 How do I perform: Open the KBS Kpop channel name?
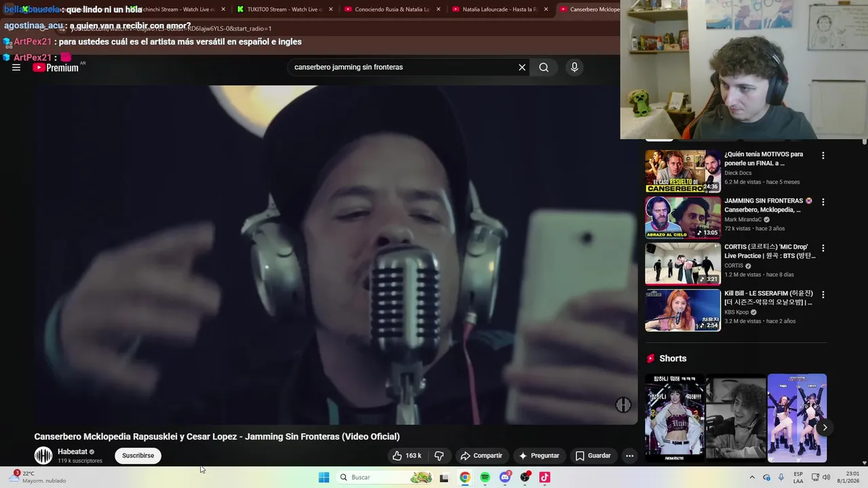(x=736, y=312)
